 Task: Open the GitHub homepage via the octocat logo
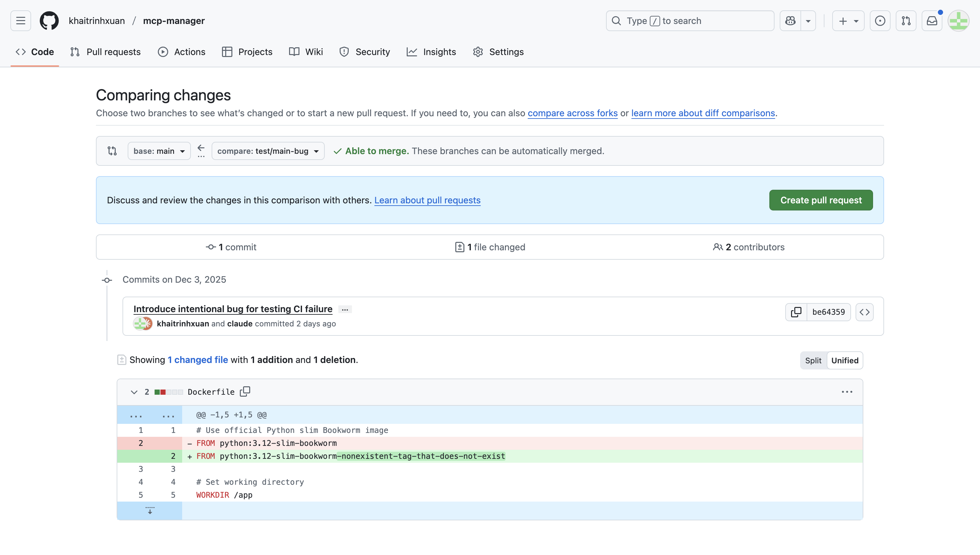click(49, 21)
